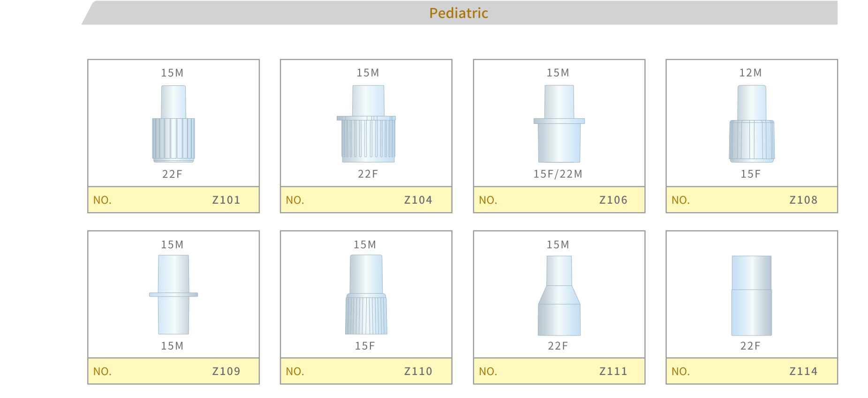The height and width of the screenshot is (398, 868).
Task: Click the 12M label above Z108
Action: 751,73
